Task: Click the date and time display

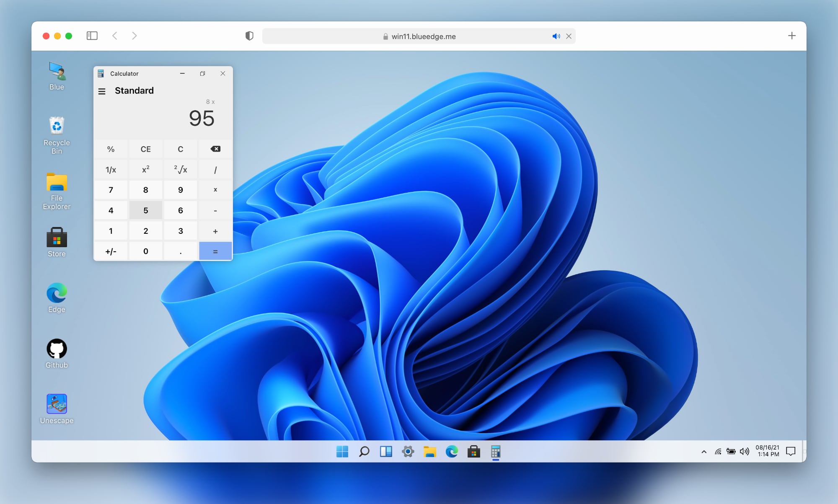Action: pyautogui.click(x=767, y=451)
